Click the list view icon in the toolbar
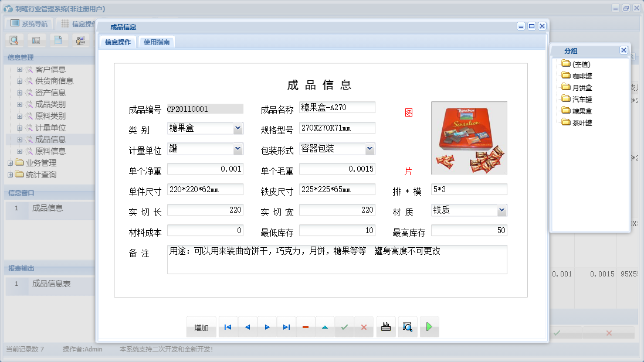The height and width of the screenshot is (362, 644). (36, 40)
